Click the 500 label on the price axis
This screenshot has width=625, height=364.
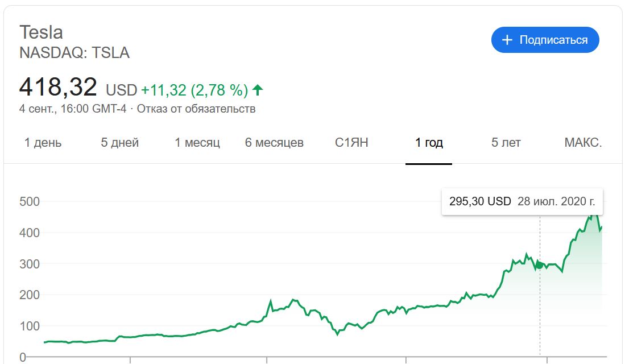pyautogui.click(x=29, y=201)
